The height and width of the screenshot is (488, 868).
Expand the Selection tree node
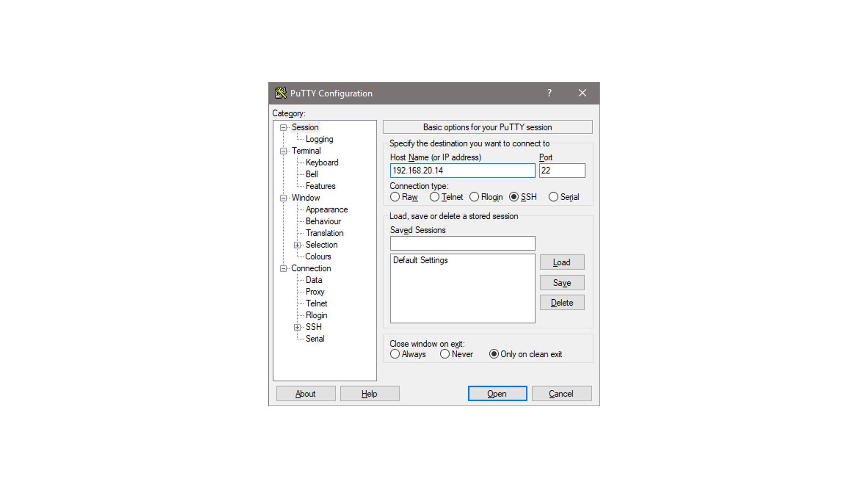click(297, 245)
